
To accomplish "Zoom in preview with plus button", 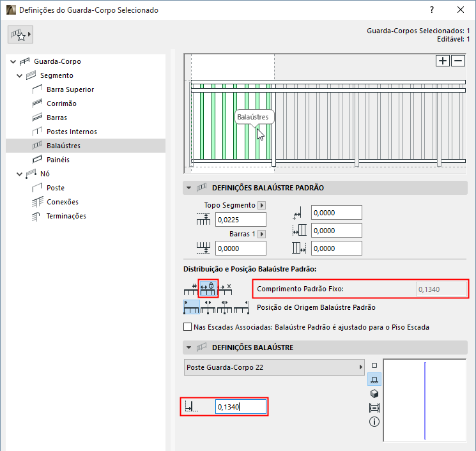I will pyautogui.click(x=443, y=61).
